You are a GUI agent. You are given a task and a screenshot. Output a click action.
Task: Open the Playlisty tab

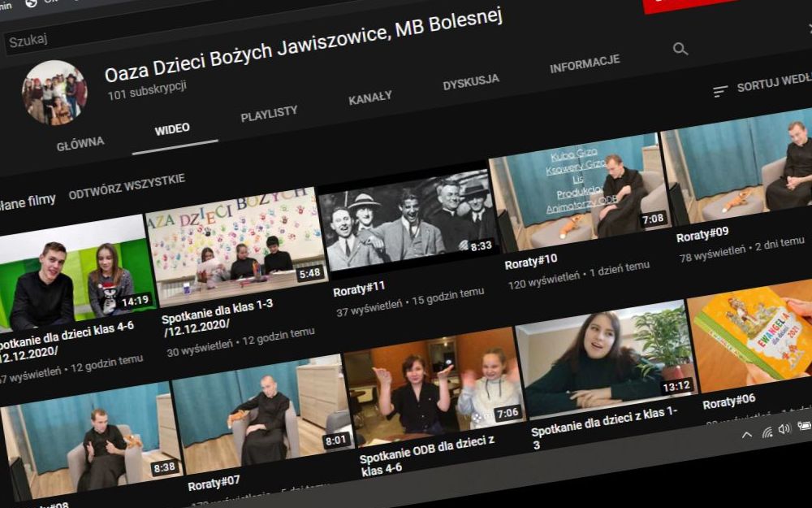[x=269, y=113]
